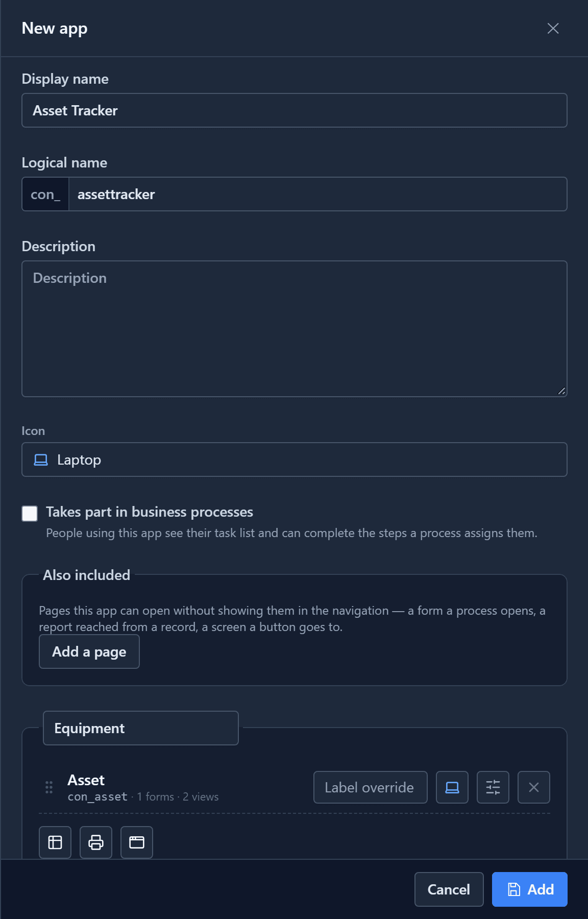Click the table layout icon button

coord(55,842)
